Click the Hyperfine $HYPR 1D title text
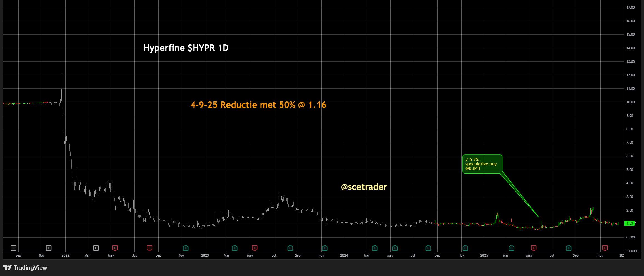The height and width of the screenshot is (276, 644). click(x=186, y=48)
